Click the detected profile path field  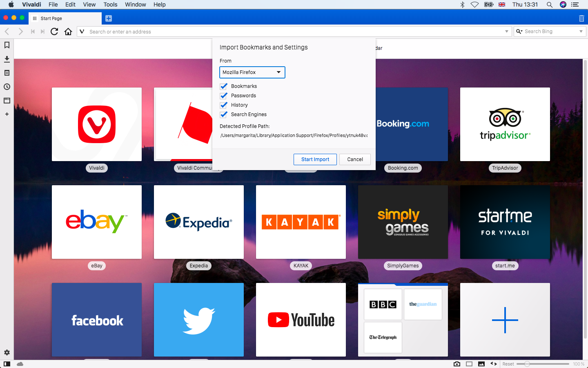[294, 135]
